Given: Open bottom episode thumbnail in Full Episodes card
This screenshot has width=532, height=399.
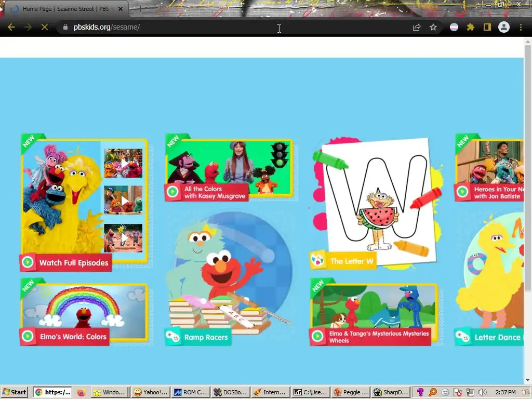Looking at the screenshot, I should [123, 237].
